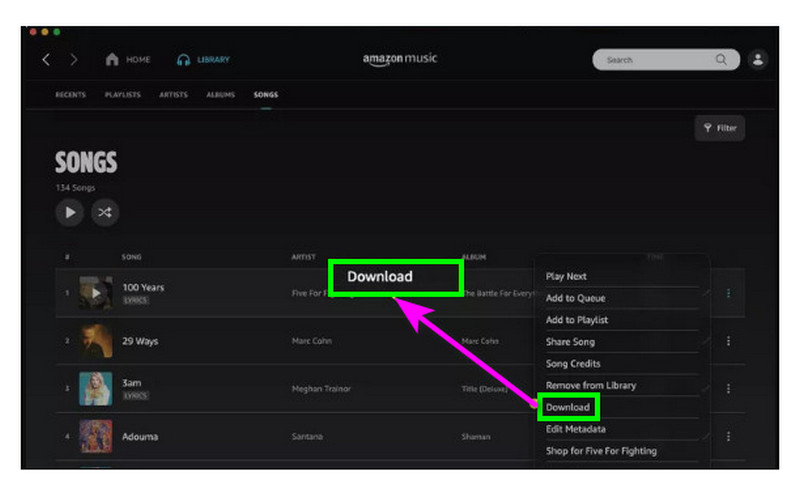Sort by the Song column header
Screen dimensions: 800x493
[132, 257]
